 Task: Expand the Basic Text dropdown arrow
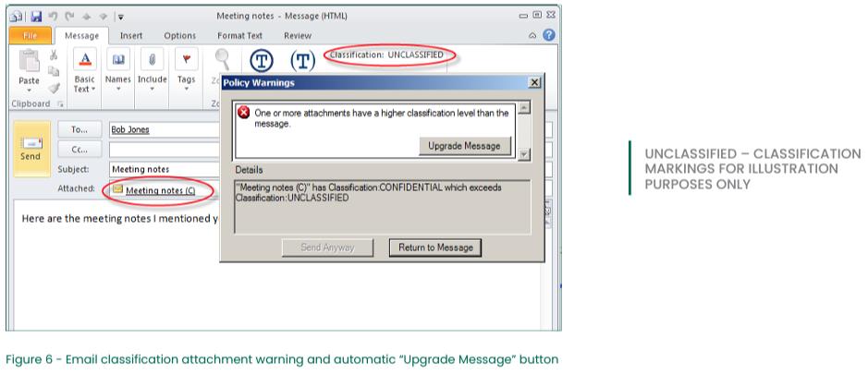[93, 89]
